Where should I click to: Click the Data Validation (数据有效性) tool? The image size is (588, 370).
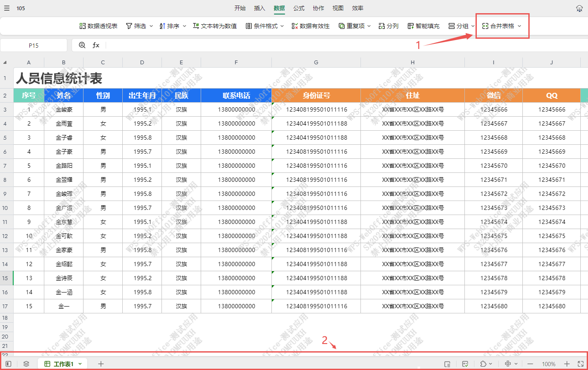point(311,26)
